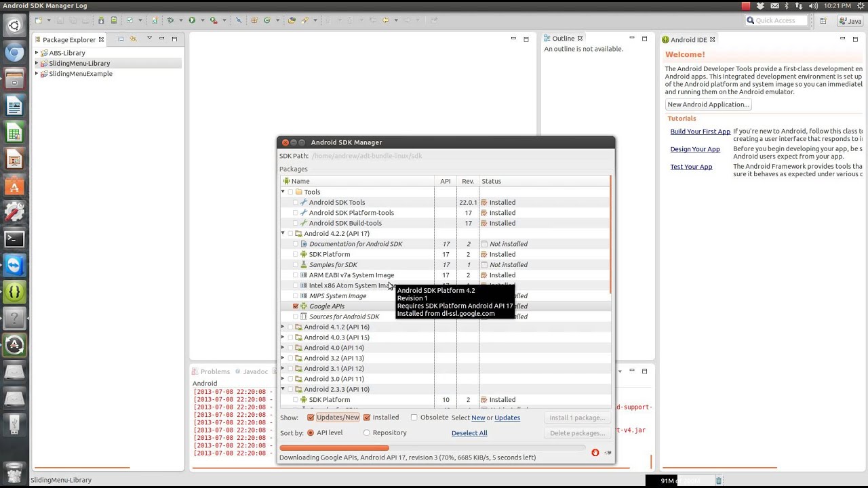This screenshot has width=868, height=488.
Task: Expand ABS-Library project in Package Explorer
Action: click(x=37, y=53)
